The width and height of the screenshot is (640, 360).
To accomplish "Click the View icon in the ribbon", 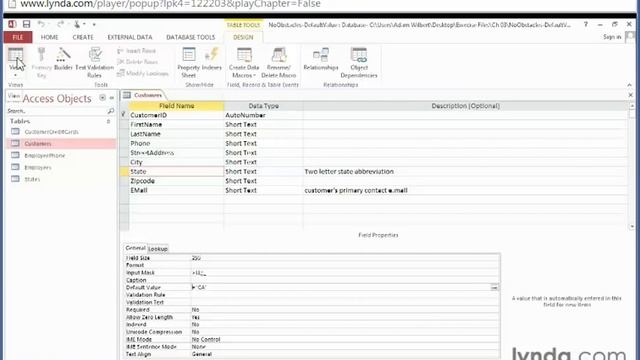I will click(16, 56).
